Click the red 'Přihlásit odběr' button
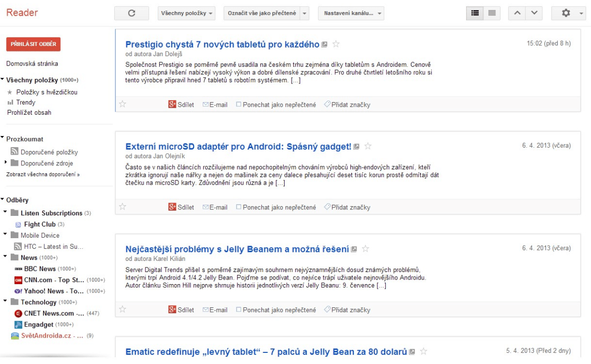This screenshot has width=591, height=364. [x=33, y=44]
